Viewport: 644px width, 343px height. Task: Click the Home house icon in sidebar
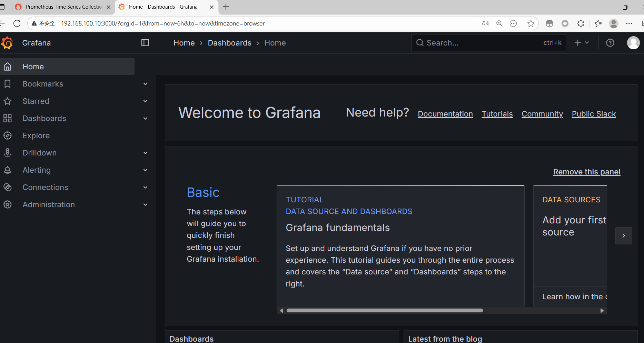point(8,67)
